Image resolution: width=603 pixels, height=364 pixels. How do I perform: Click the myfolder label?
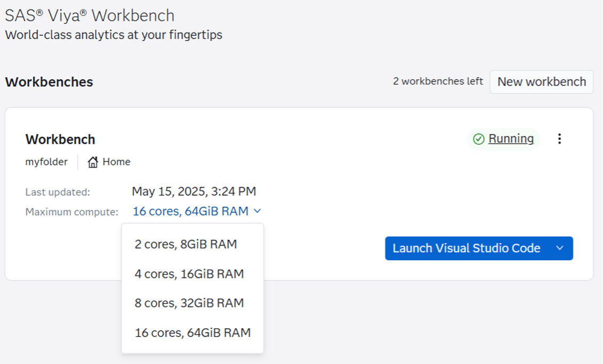tap(46, 162)
